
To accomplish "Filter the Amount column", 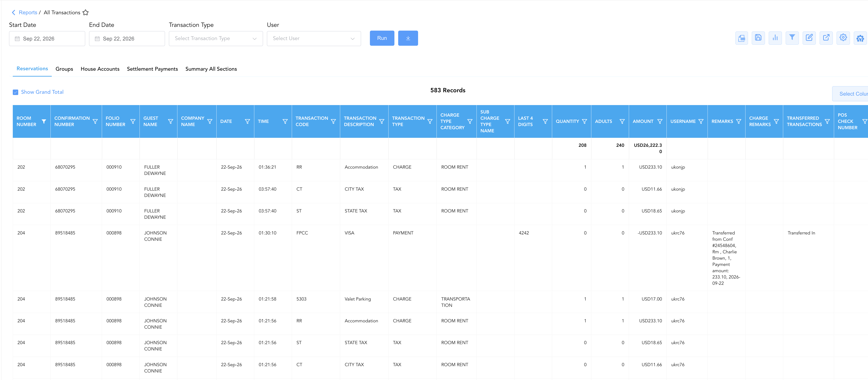I will (x=660, y=121).
